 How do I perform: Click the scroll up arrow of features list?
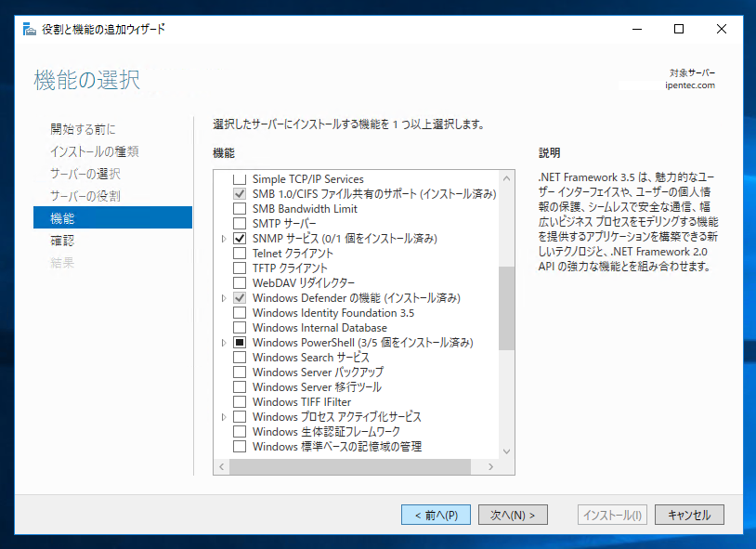pos(506,178)
